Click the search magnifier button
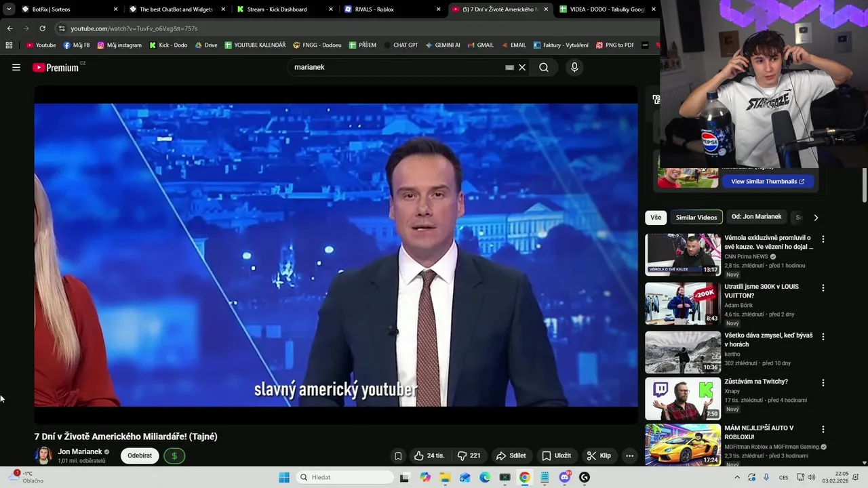Image resolution: width=868 pixels, height=488 pixels. tap(544, 67)
